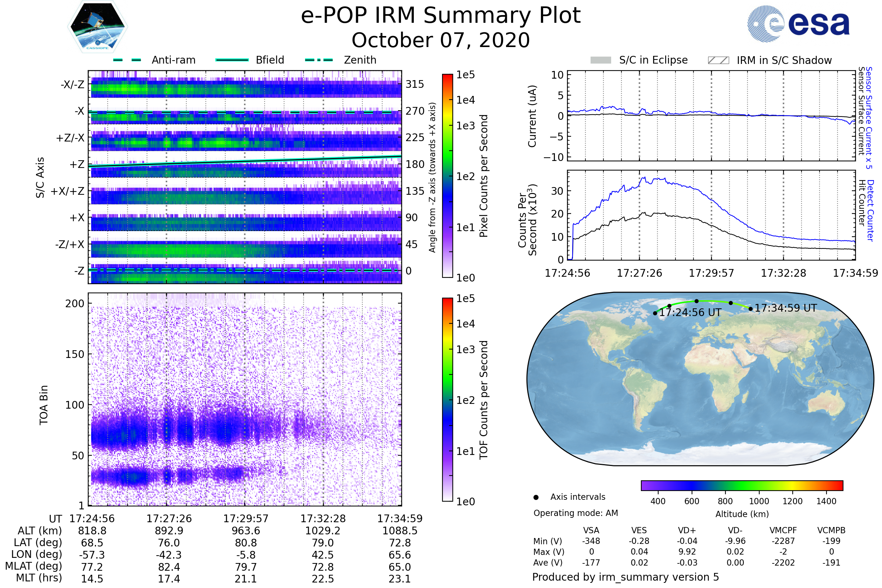Click the CASSIOPE satellite mission logo

[97, 27]
